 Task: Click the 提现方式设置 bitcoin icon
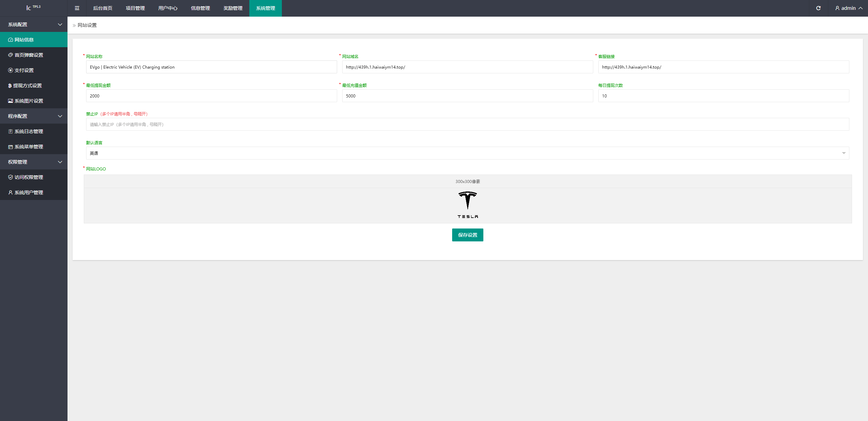[10, 86]
